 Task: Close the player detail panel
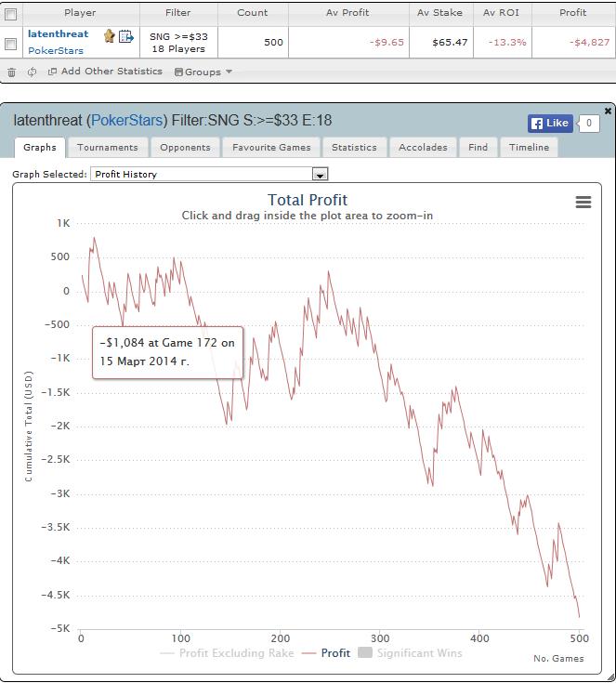pos(608,112)
